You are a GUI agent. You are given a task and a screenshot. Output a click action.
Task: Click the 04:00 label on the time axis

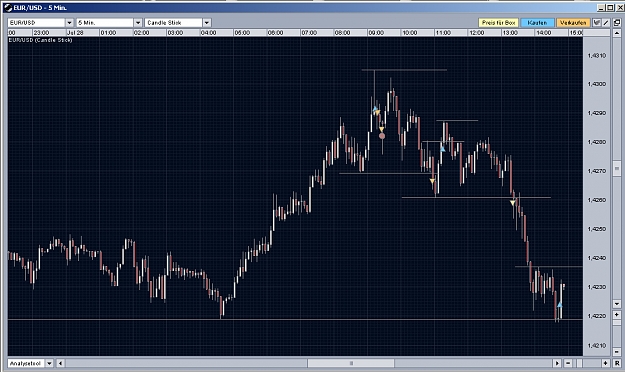[x=208, y=33]
